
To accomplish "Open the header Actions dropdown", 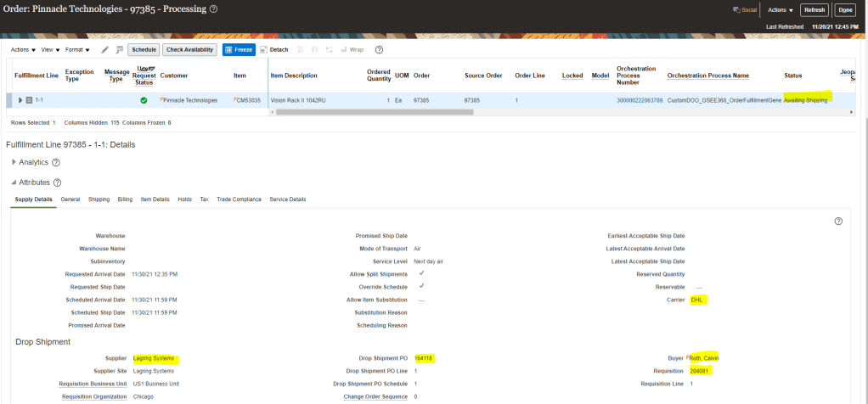I will 780,10.
